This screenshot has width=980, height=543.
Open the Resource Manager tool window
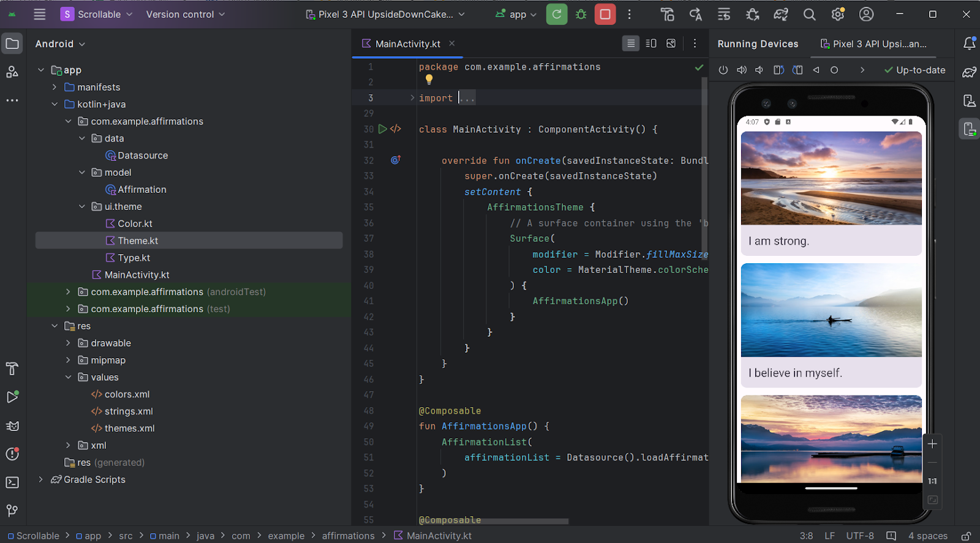tap(12, 72)
